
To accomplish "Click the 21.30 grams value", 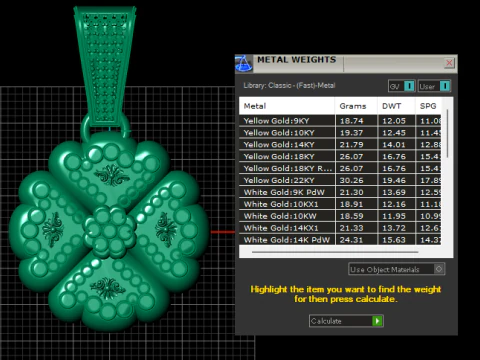I will [351, 192].
